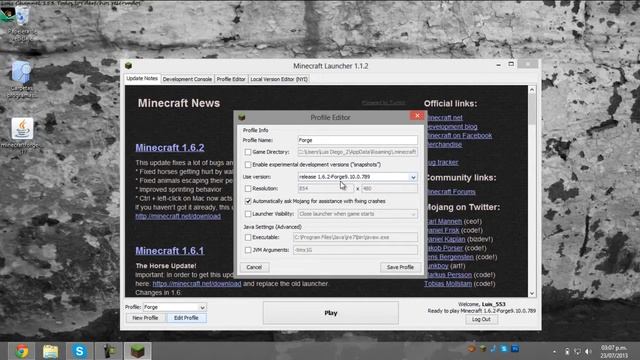Open the Minecraft 1.6.2 news link
This screenshot has width=640, height=360.
point(170,148)
